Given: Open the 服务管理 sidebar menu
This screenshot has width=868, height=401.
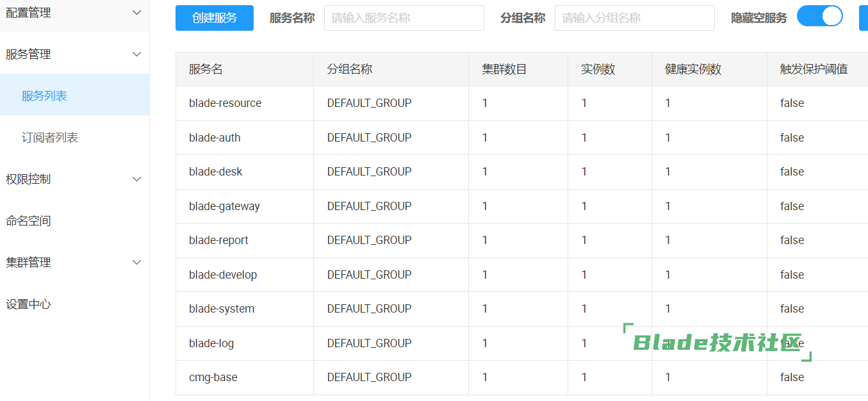Looking at the screenshot, I should 74,54.
